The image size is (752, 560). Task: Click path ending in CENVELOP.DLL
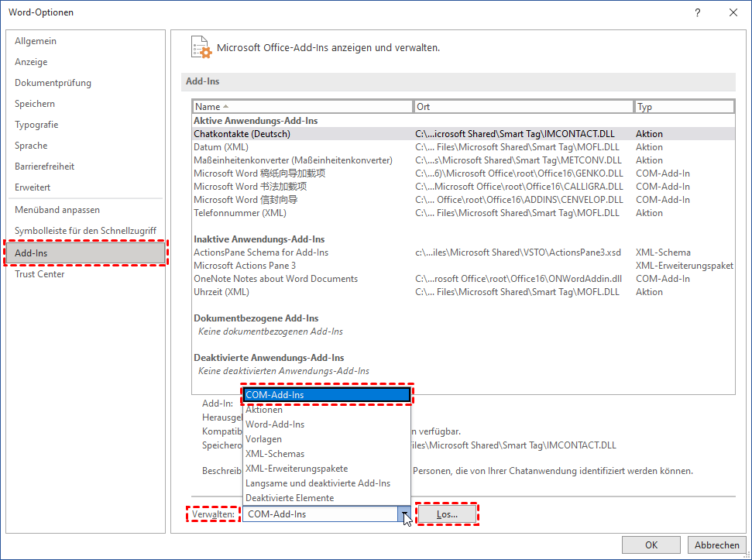[519, 200]
